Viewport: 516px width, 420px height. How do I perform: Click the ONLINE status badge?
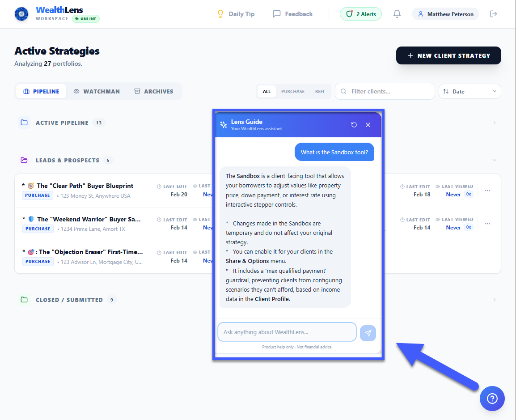click(x=86, y=19)
